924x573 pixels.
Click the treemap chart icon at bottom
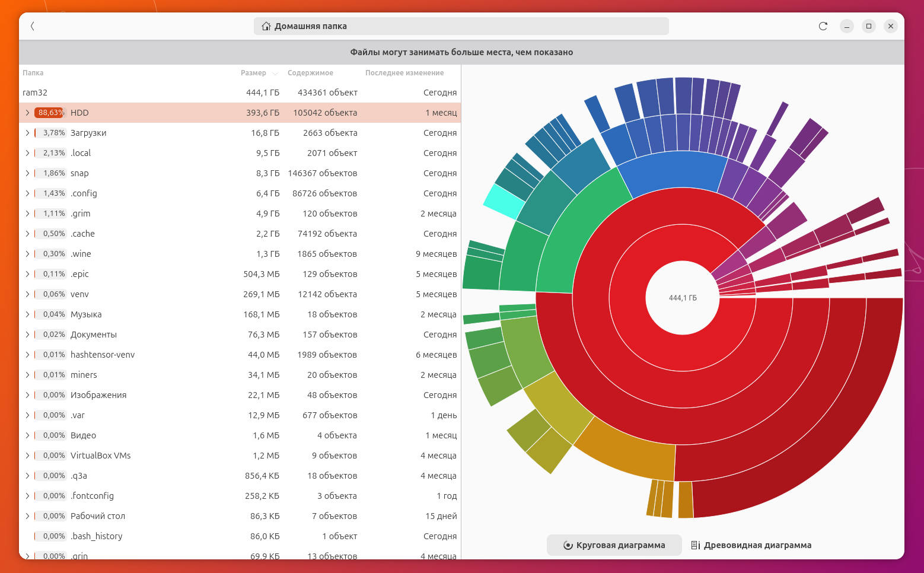click(696, 545)
